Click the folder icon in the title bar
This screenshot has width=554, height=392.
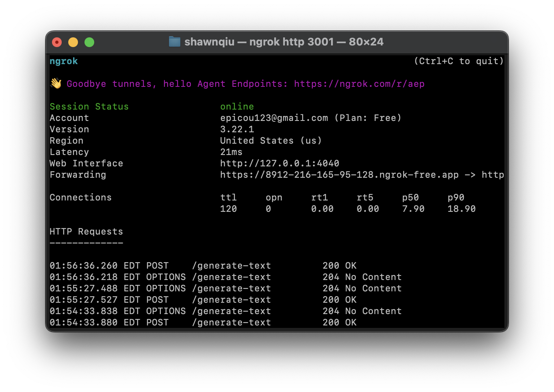pos(174,42)
